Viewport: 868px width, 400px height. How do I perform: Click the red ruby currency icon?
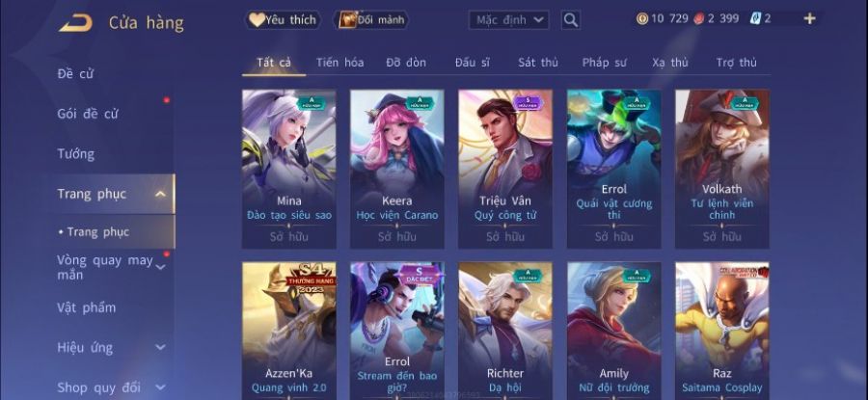click(697, 19)
